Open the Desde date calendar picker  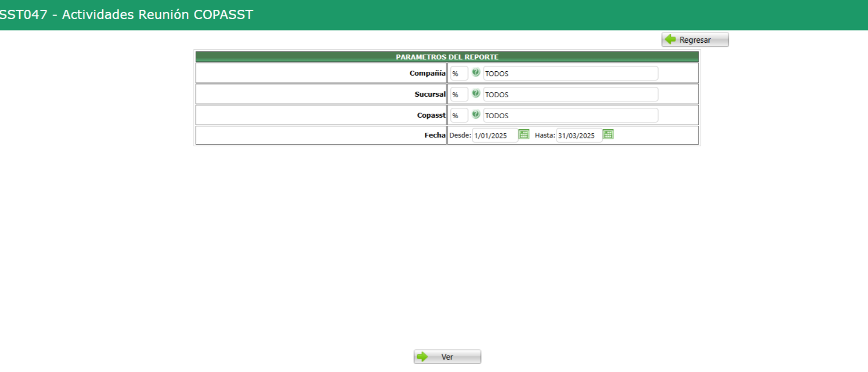click(x=524, y=135)
